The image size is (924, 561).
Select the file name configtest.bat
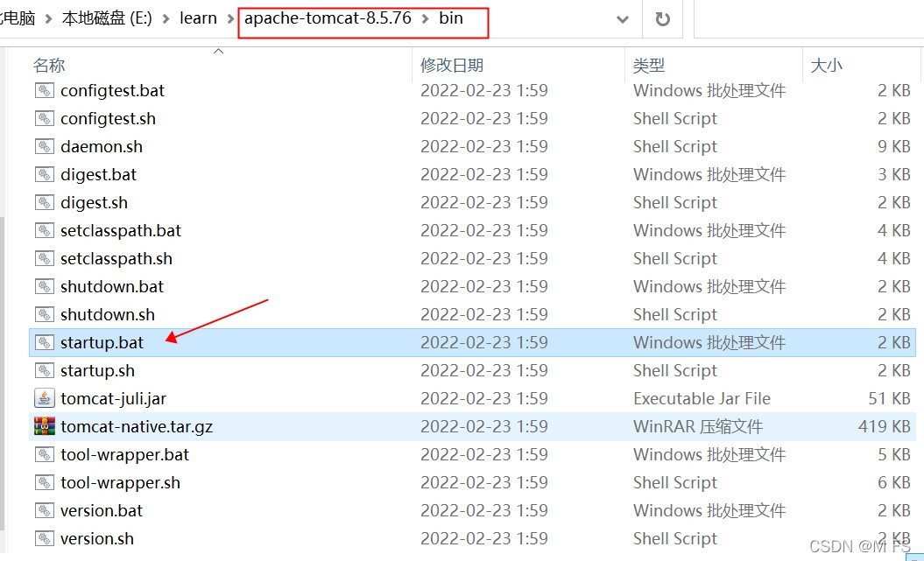[113, 91]
